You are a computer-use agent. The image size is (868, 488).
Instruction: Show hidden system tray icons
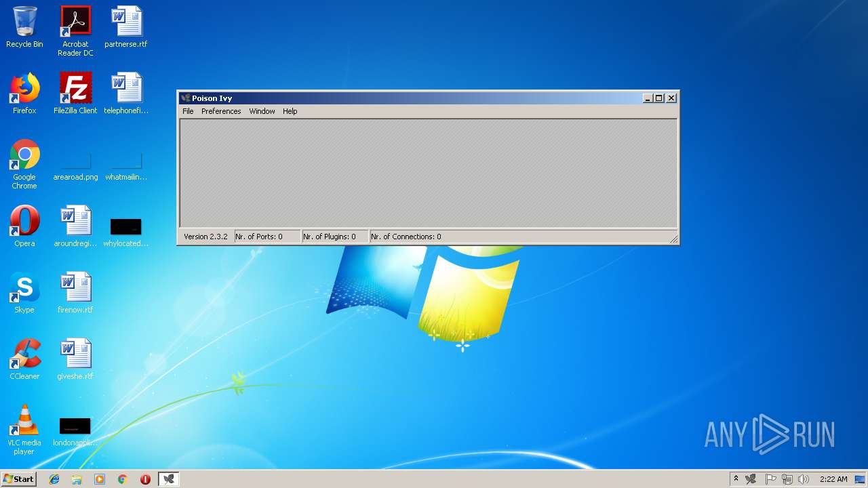coord(736,479)
